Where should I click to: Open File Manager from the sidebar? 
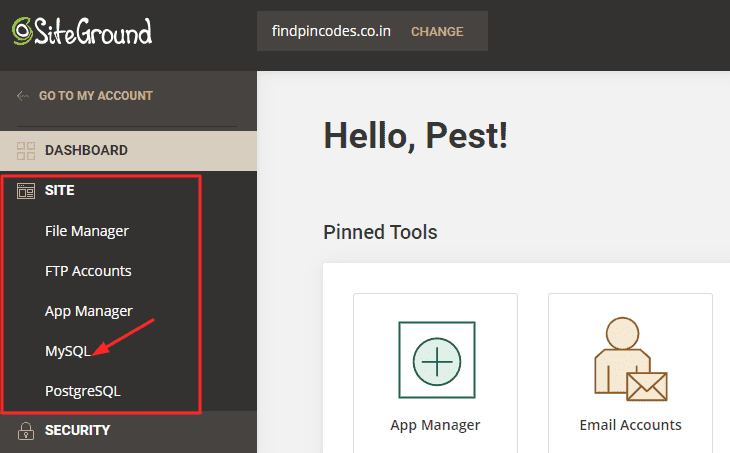[87, 231]
